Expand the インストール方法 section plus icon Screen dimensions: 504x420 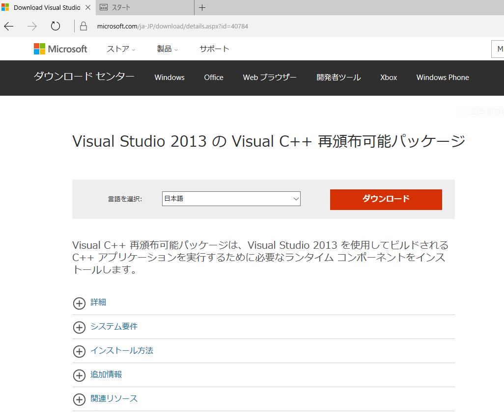coord(79,351)
